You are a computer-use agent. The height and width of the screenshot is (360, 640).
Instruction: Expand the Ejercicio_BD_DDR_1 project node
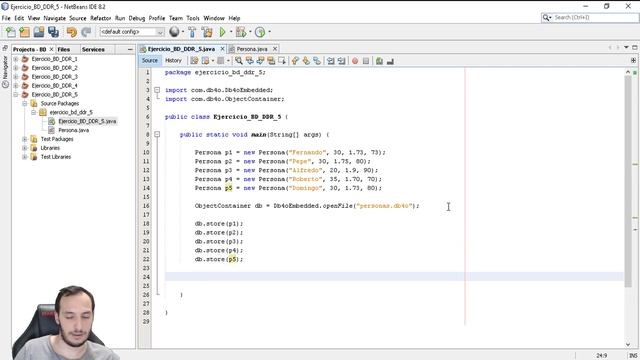tap(16, 59)
